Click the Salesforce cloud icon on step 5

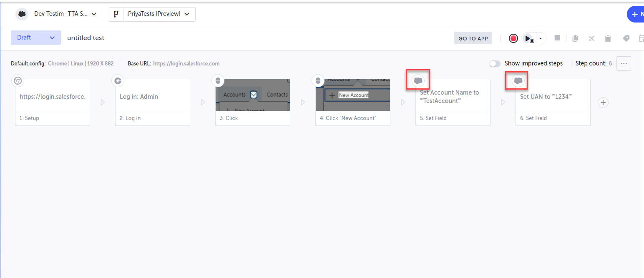(418, 81)
